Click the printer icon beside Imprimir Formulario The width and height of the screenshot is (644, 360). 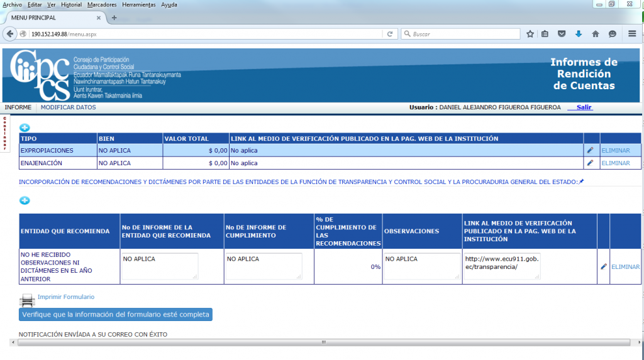[x=26, y=299]
